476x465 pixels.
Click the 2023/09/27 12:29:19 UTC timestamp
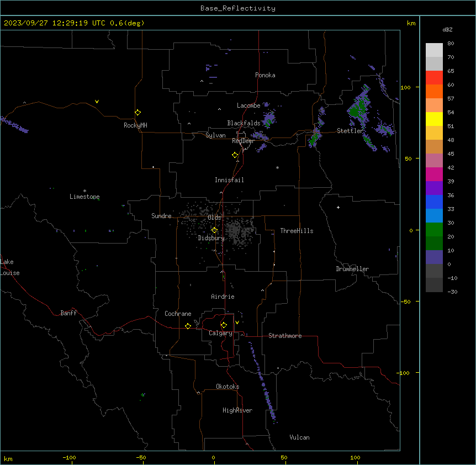(55, 23)
